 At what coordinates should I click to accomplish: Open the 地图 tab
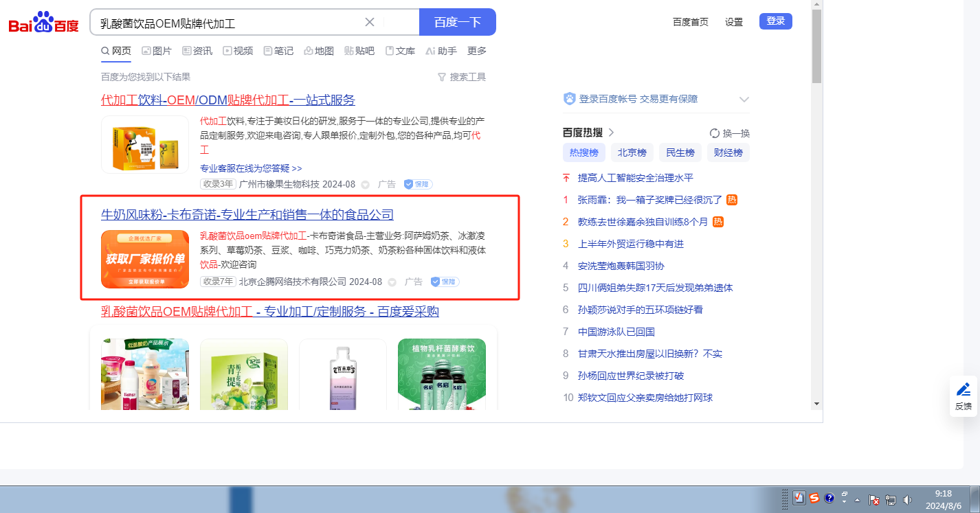click(x=319, y=51)
